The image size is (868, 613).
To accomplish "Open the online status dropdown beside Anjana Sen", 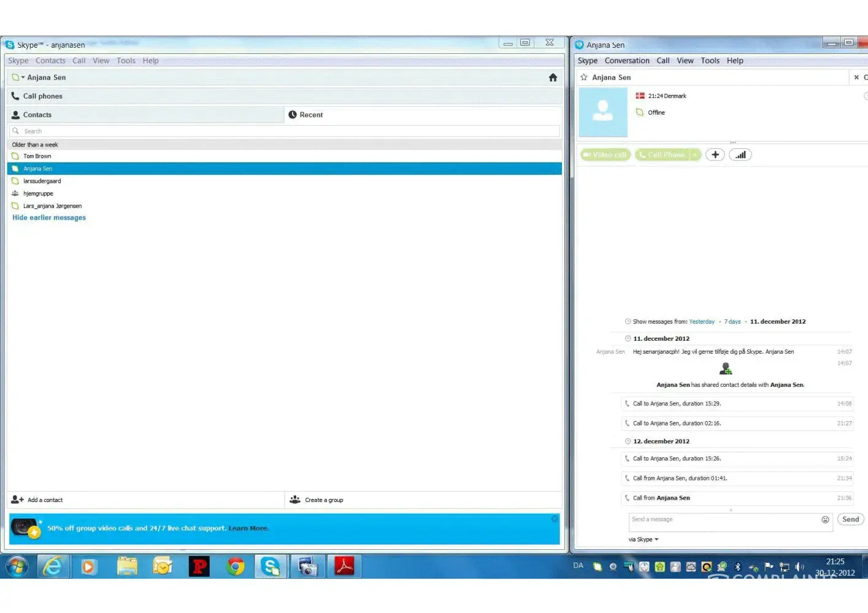I will point(18,77).
